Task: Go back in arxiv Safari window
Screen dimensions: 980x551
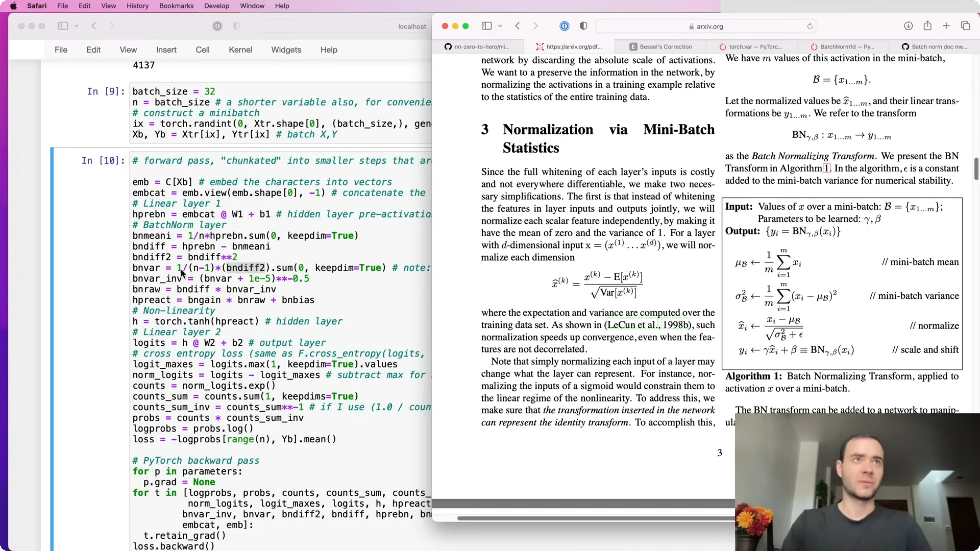Action: (517, 26)
